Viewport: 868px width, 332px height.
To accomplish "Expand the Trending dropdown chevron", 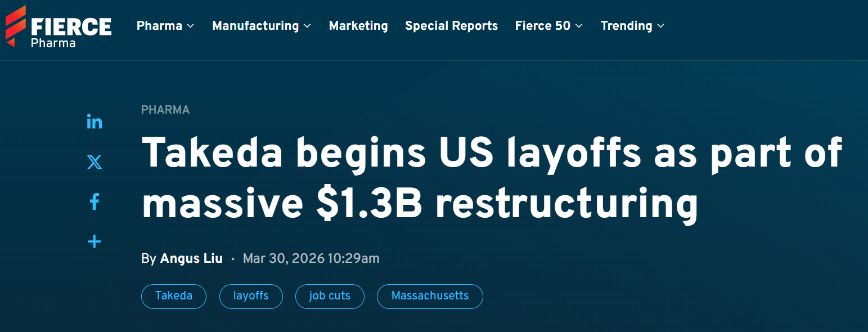I will pos(660,26).
